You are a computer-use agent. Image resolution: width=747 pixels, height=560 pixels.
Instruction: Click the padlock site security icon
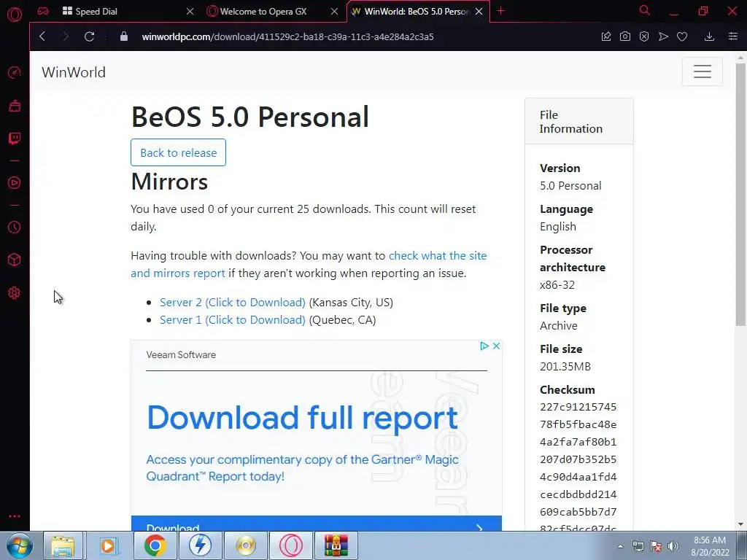tap(124, 36)
